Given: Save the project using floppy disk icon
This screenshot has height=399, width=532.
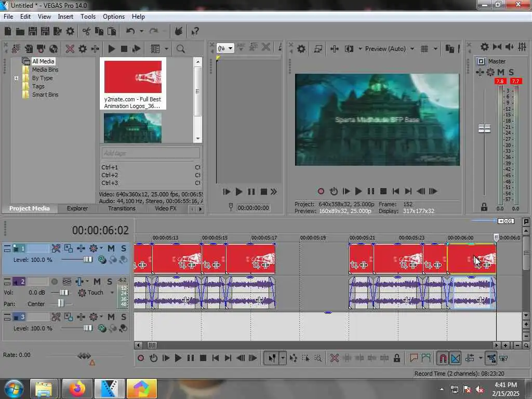Looking at the screenshot, I should 33,32.
